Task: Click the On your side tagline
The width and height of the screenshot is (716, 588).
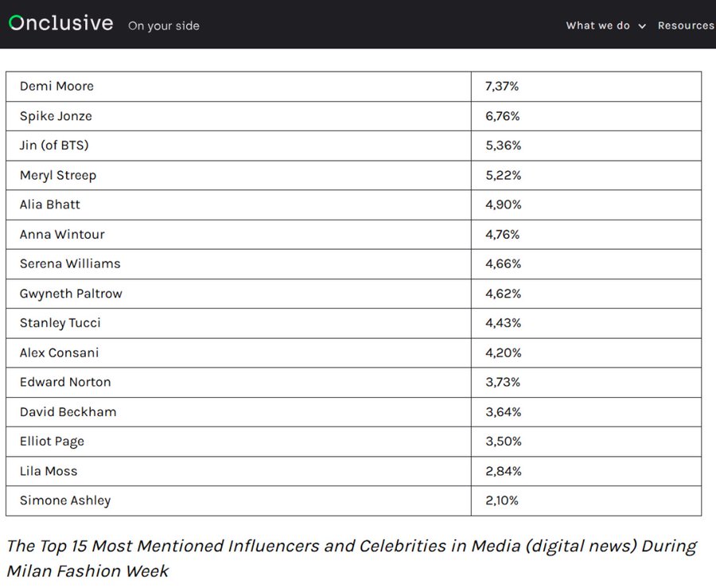Action: point(164,25)
